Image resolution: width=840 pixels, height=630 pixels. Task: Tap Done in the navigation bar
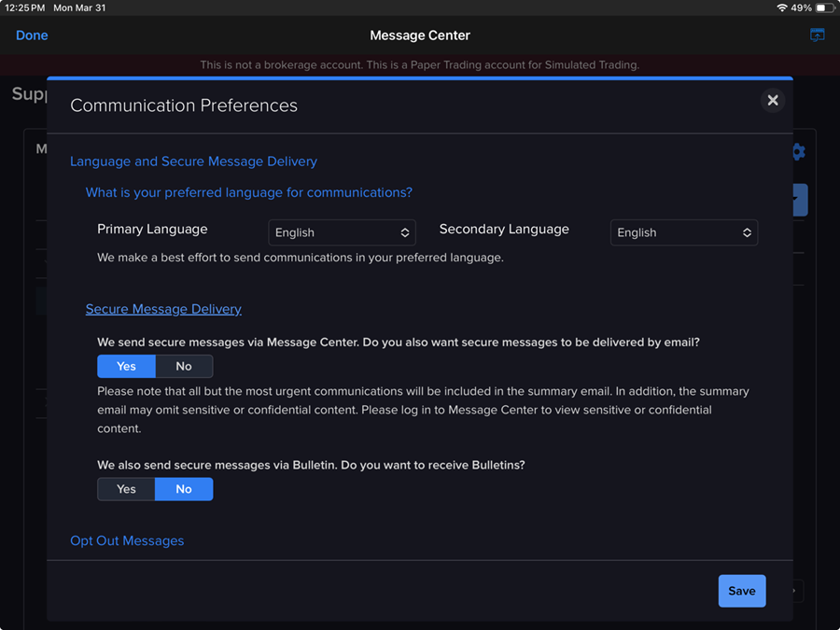(32, 35)
